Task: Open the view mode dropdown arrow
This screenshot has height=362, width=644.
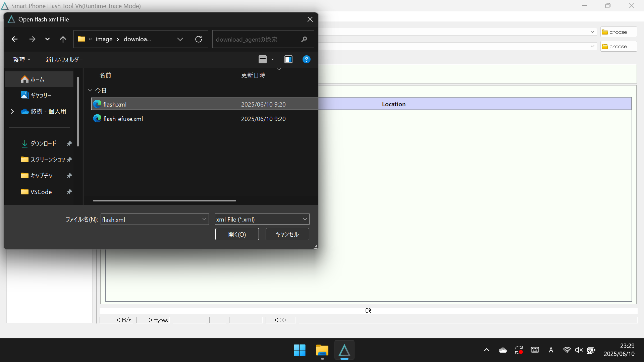Action: coord(272,59)
